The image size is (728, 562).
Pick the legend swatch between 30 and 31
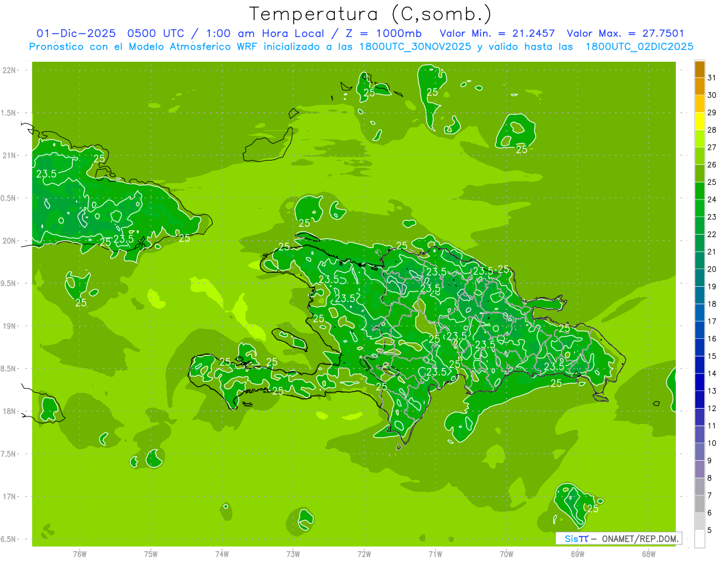pyautogui.click(x=699, y=86)
